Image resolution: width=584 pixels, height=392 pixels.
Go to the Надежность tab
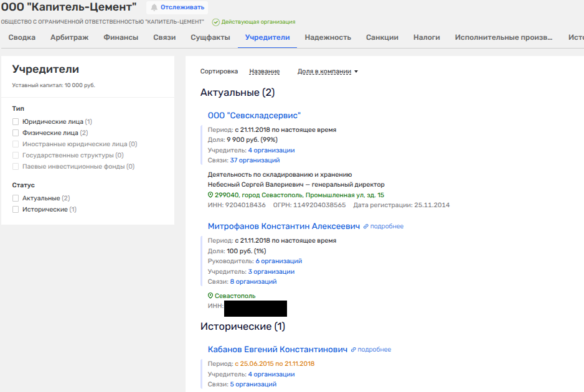click(x=327, y=37)
